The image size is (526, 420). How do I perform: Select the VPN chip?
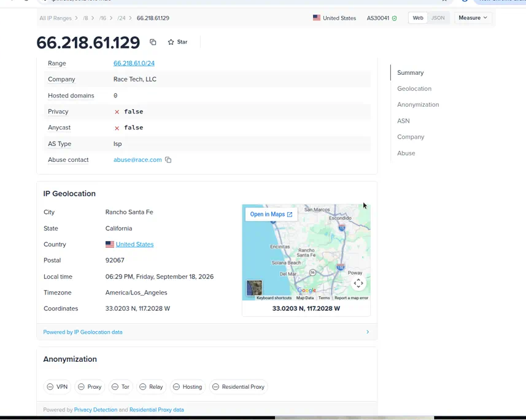[x=57, y=387]
